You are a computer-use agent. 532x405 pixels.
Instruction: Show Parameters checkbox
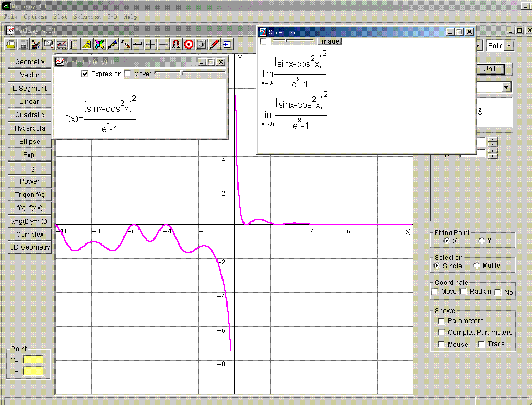441,321
